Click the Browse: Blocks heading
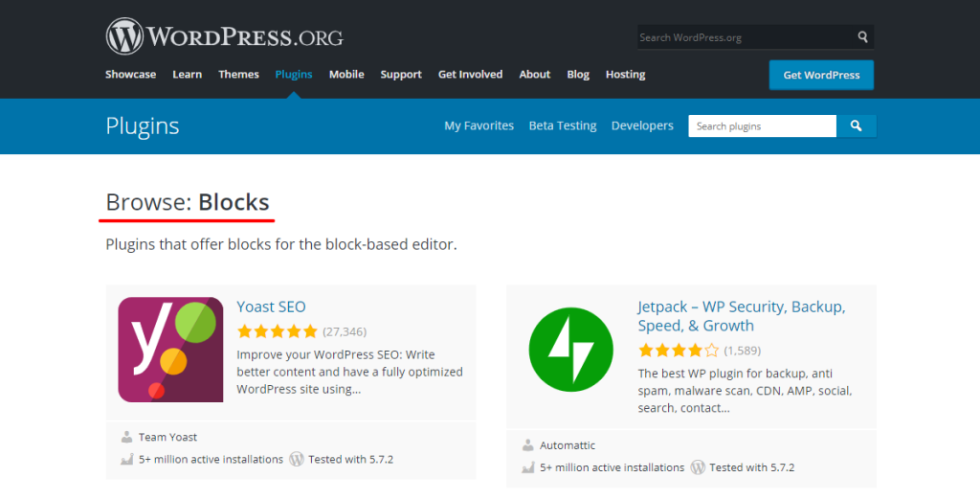Screen dimensions: 980x500 [188, 202]
